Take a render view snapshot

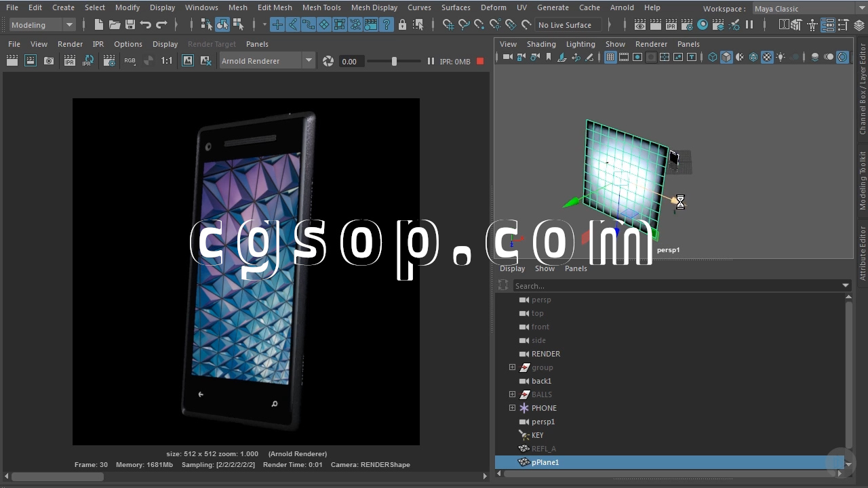49,61
